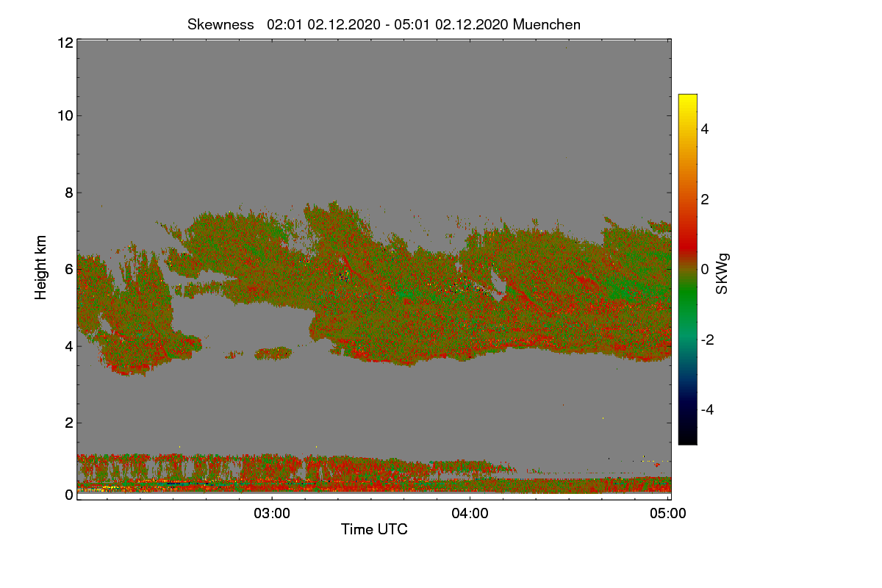
Task: Click the 12 height tick label
Action: [x=65, y=43]
